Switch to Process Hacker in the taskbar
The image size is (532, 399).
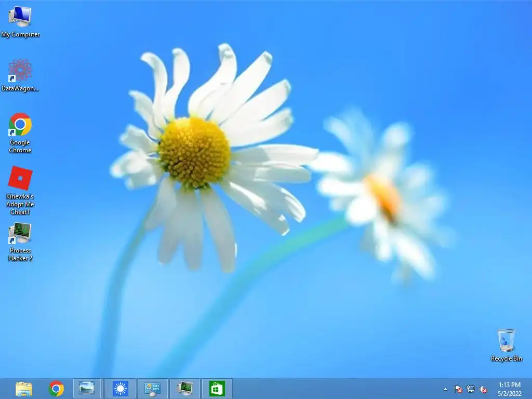pos(184,389)
